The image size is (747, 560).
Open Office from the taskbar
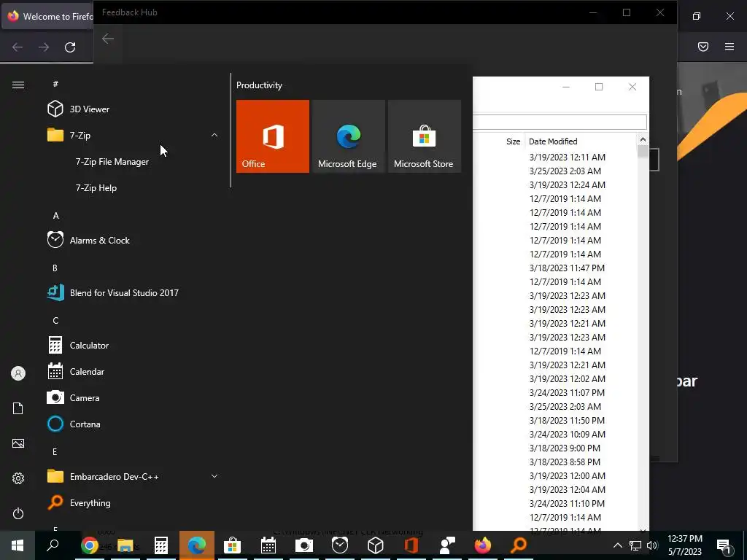411,545
